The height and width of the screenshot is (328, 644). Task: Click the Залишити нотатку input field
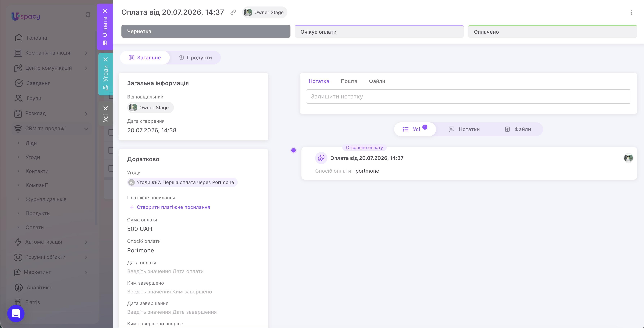click(x=468, y=96)
